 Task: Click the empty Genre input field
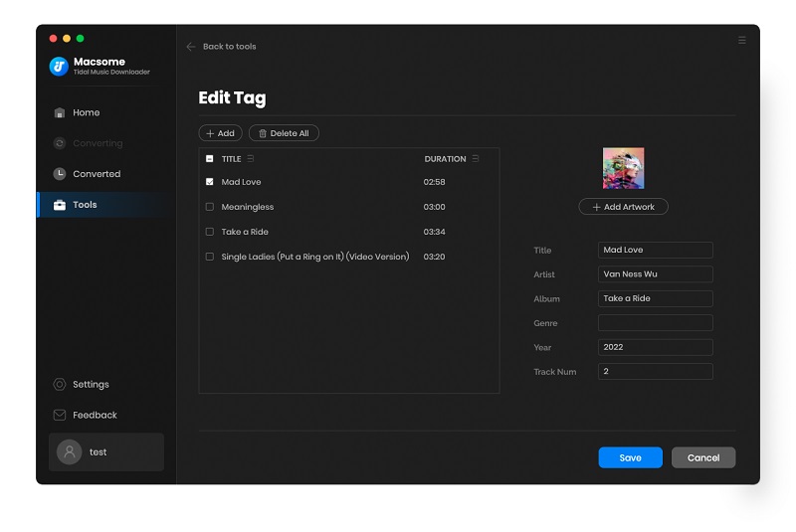pyautogui.click(x=656, y=323)
